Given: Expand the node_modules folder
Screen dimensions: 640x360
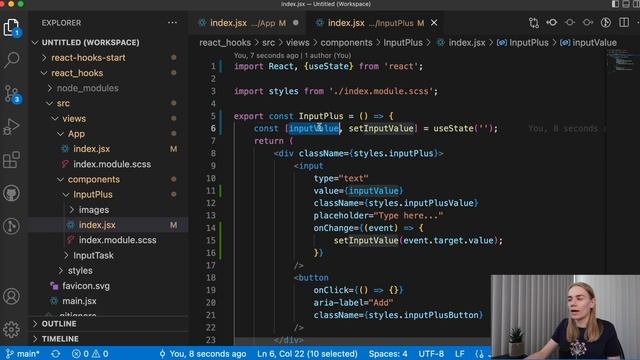Looking at the screenshot, I should point(87,88).
